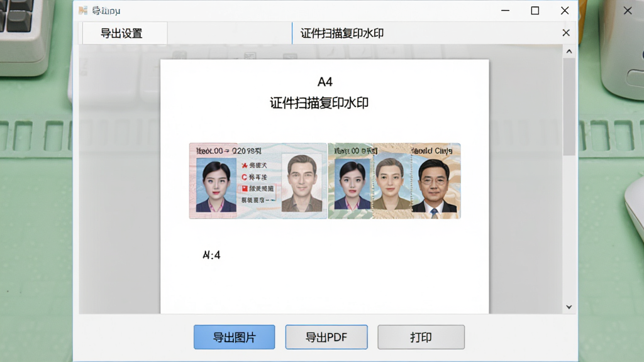Click the 导出图片 button
This screenshot has width=644, height=362.
click(x=234, y=337)
